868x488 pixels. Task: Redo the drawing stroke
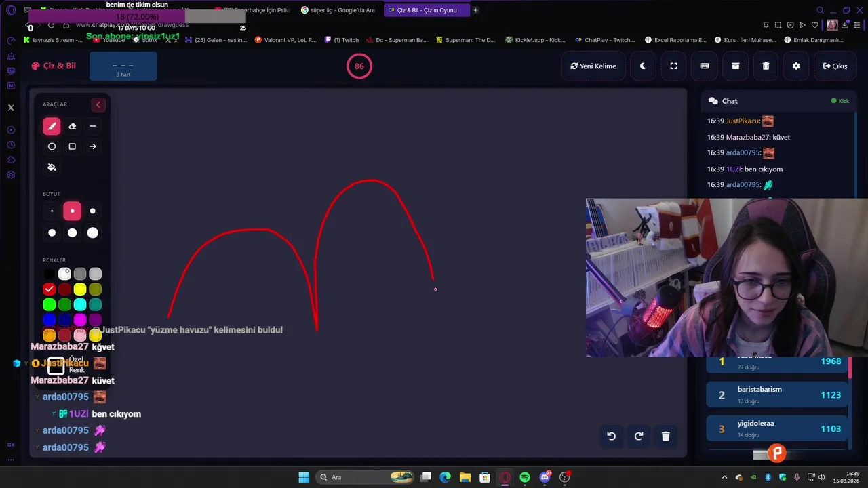pyautogui.click(x=639, y=436)
